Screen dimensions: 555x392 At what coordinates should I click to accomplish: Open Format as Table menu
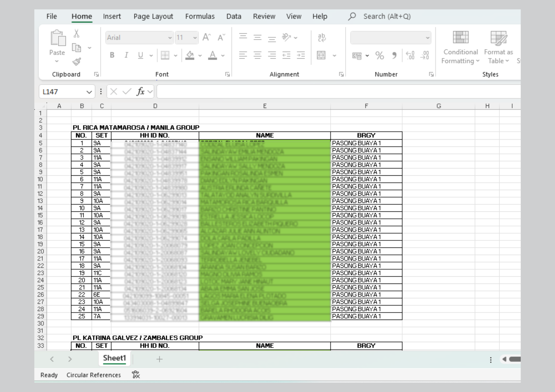tap(498, 47)
